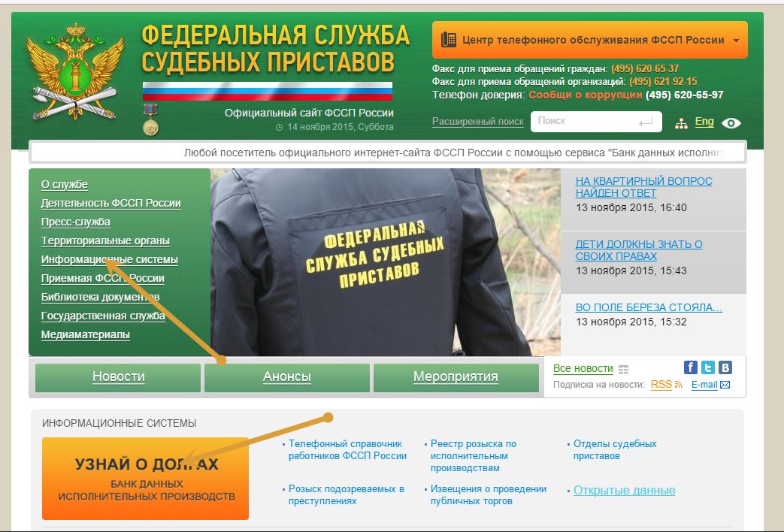
Task: Switch site language to Eng
Action: [704, 122]
